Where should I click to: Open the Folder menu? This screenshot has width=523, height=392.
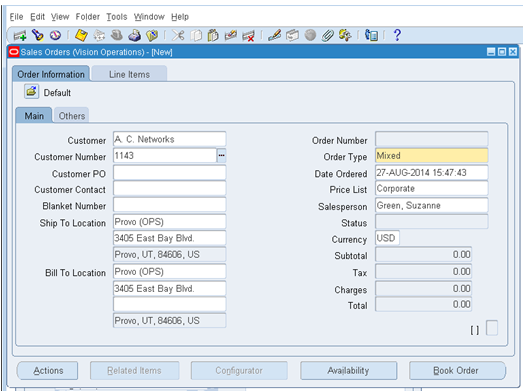point(87,17)
